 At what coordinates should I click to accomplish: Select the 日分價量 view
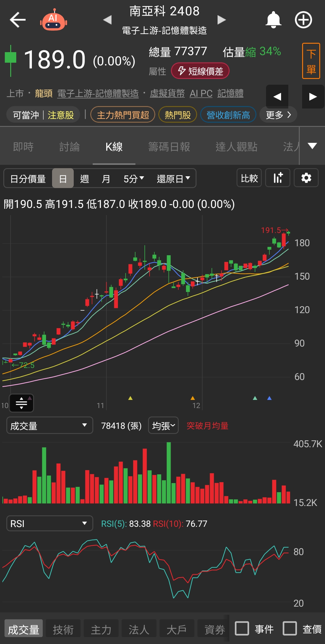tap(28, 179)
